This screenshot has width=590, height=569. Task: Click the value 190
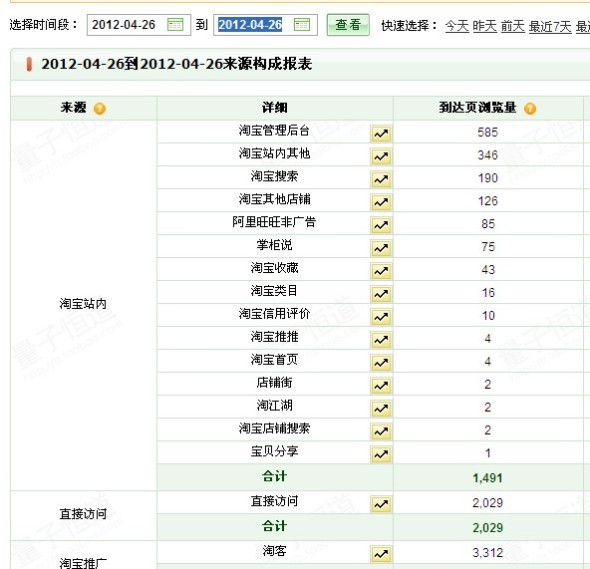488,178
